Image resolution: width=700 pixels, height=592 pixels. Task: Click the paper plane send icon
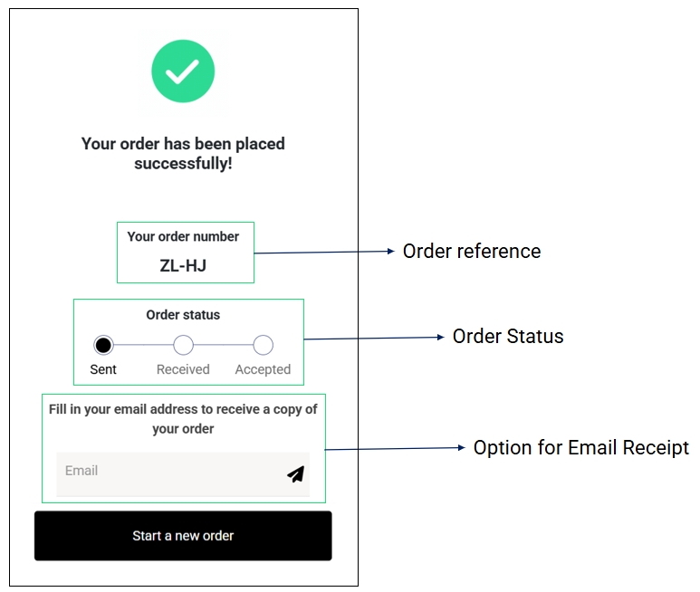click(x=295, y=473)
